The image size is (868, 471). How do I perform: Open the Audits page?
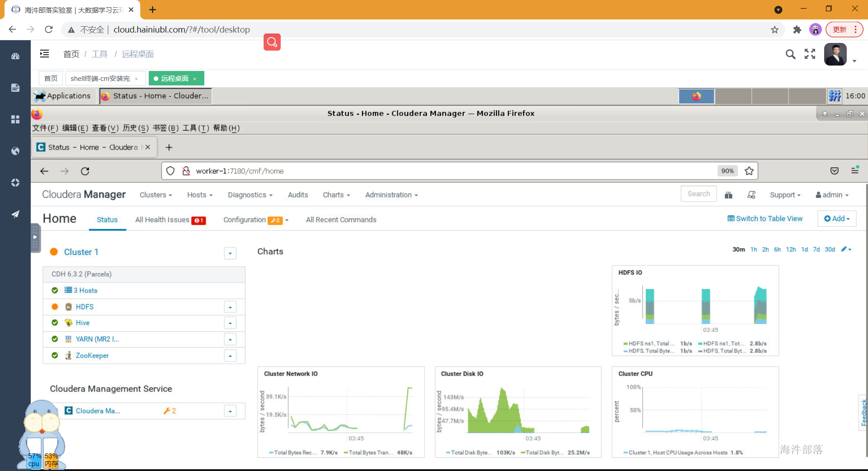298,195
